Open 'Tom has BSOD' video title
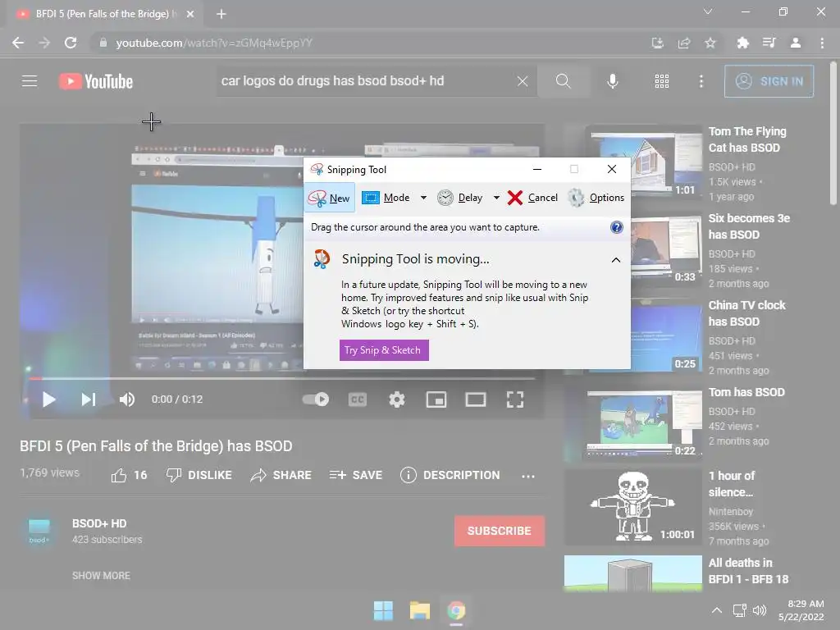 746,392
